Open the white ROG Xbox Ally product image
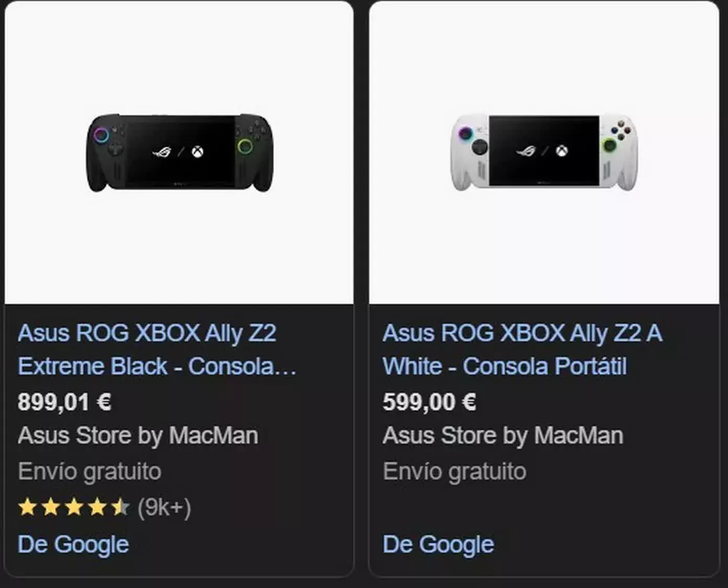Image resolution: width=728 pixels, height=588 pixels. [x=544, y=152]
